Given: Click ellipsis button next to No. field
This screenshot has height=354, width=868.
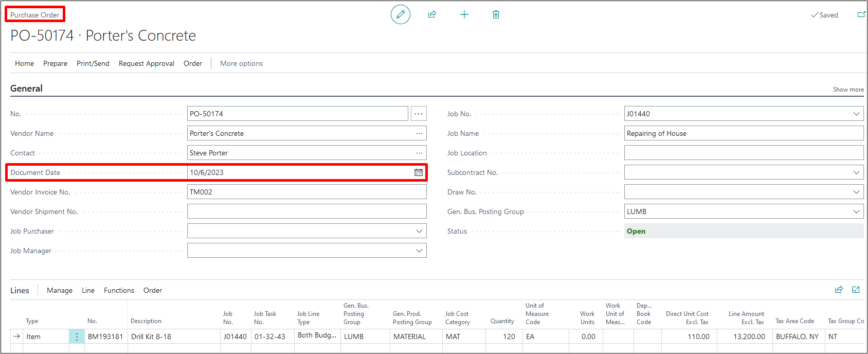Looking at the screenshot, I should click(419, 114).
